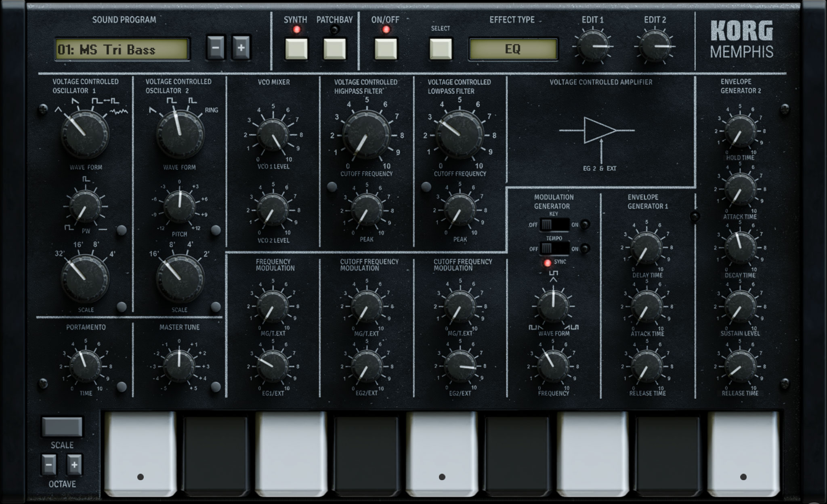Toggle the modulation generator KEY switch
This screenshot has height=504, width=827.
[554, 225]
